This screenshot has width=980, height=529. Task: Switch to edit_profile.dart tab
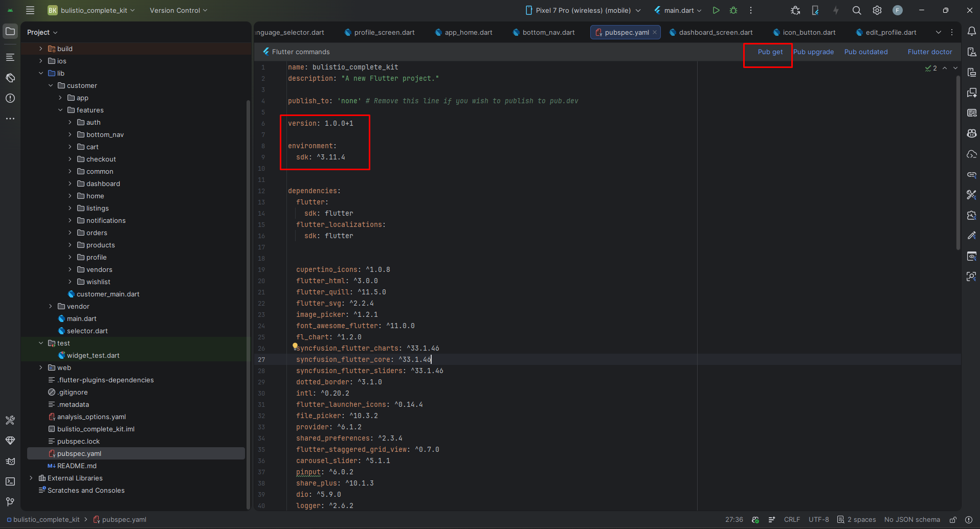pos(886,32)
